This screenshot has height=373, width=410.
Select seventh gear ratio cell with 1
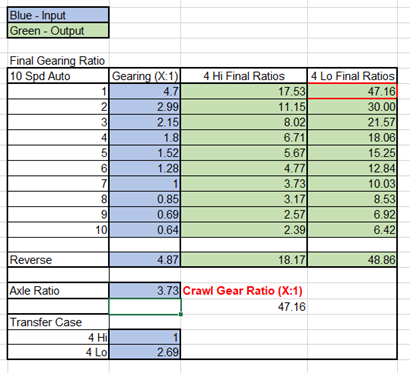(x=145, y=184)
